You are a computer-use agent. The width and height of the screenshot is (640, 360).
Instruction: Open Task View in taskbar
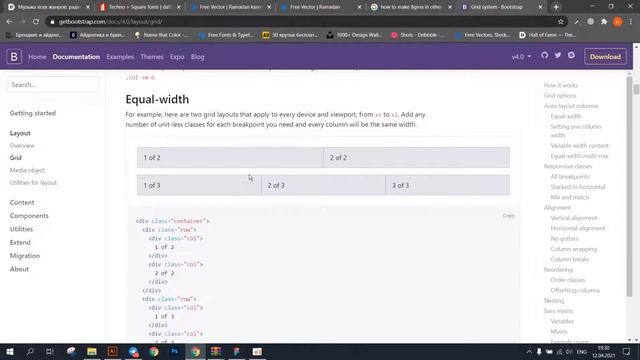(x=50, y=351)
